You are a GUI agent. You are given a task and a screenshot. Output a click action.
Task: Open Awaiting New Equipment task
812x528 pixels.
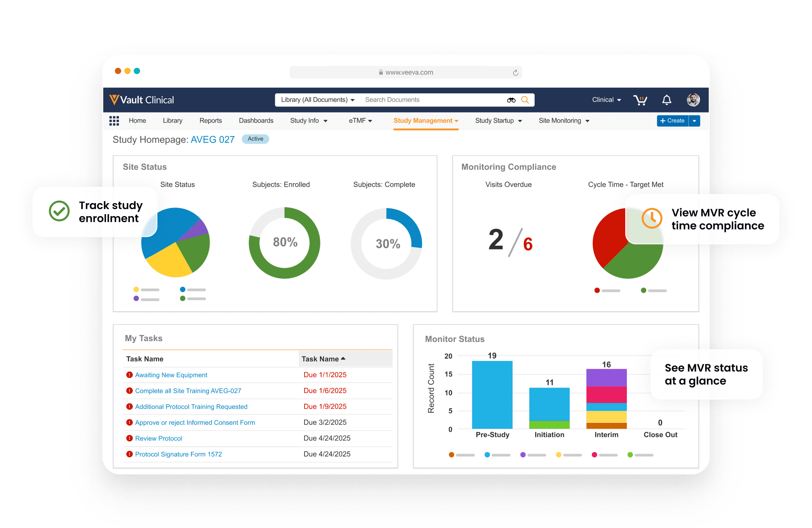171,375
